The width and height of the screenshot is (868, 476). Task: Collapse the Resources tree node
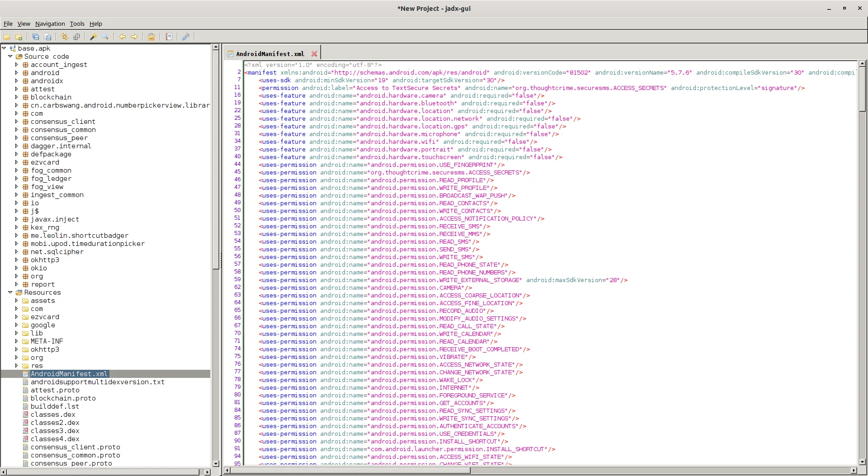tap(10, 292)
